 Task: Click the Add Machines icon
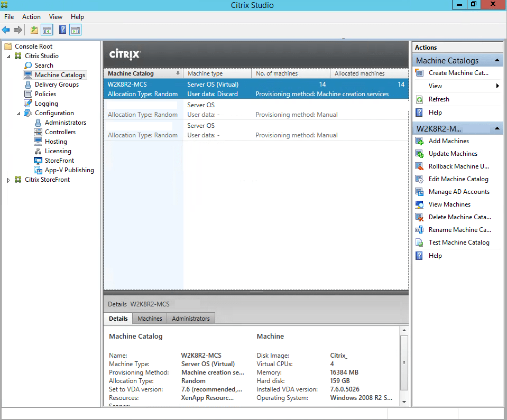pos(419,141)
